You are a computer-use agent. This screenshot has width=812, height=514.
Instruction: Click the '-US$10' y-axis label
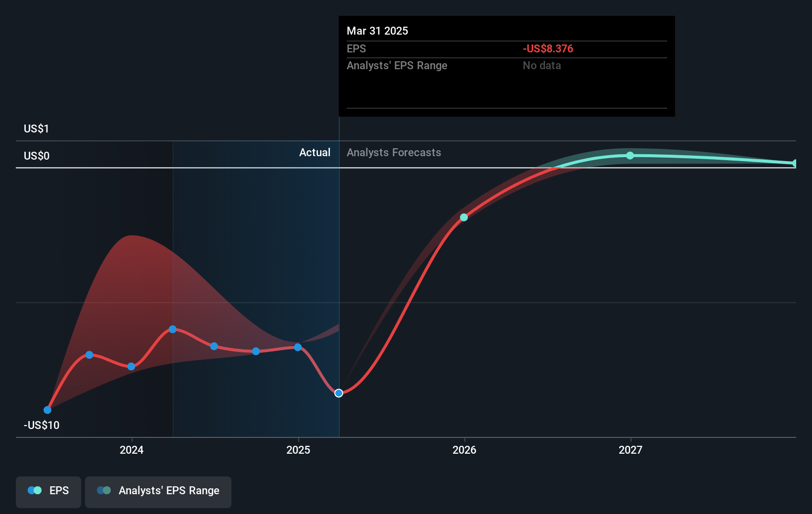42,425
